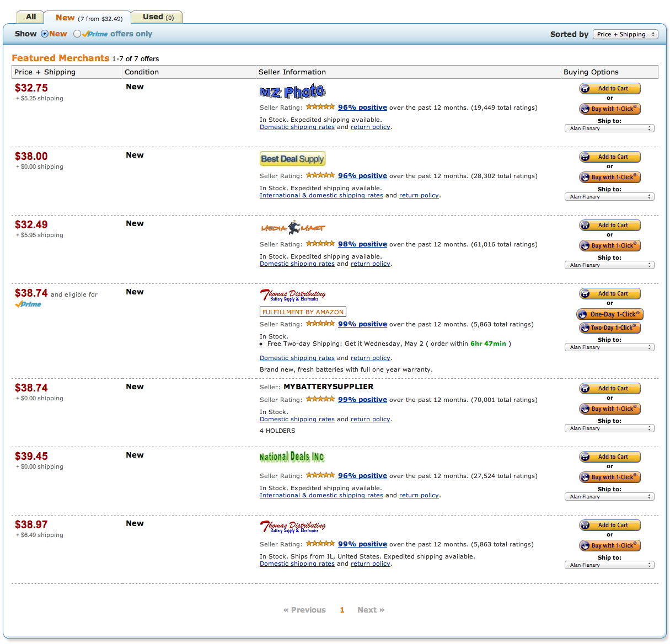
Task: Open the Sorted by Price + Shipping dropdown
Action: 625,34
